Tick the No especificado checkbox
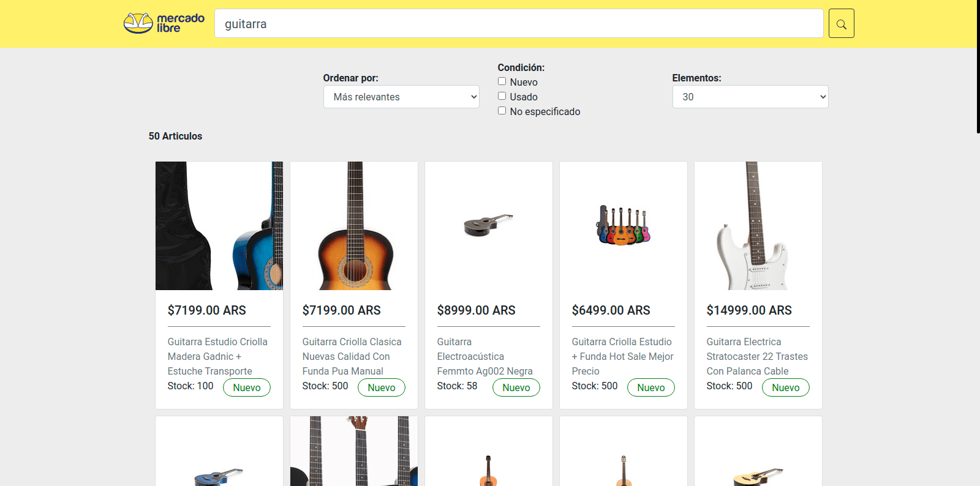The height and width of the screenshot is (486, 980). pos(502,111)
